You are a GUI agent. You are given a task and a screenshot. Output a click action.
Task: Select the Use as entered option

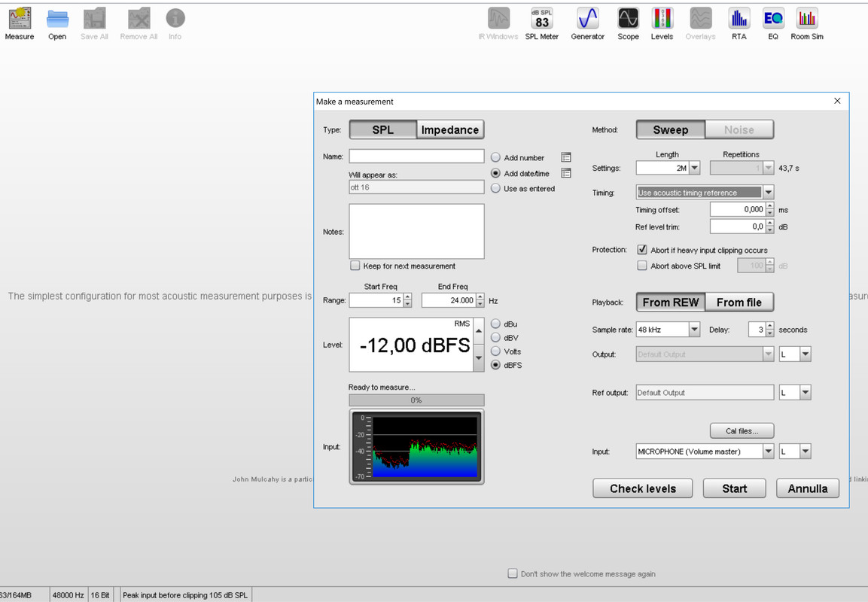pos(495,189)
